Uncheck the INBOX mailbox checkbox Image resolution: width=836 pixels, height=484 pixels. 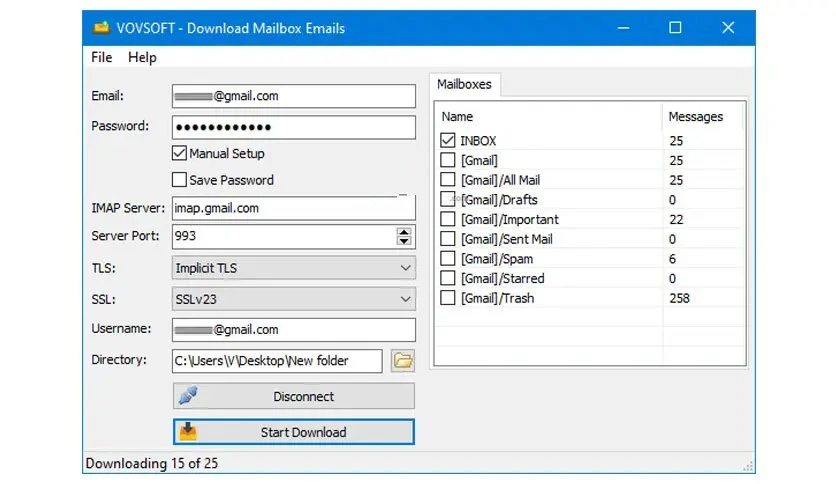[x=448, y=140]
